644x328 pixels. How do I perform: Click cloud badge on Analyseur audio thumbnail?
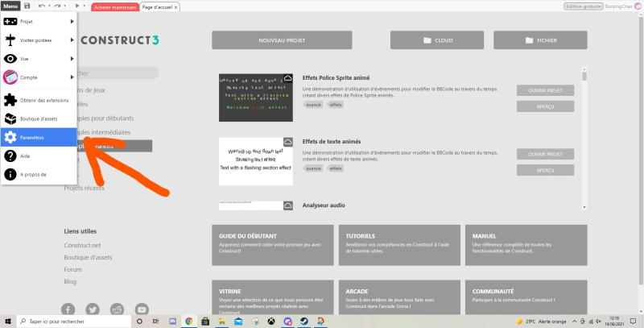(288, 206)
